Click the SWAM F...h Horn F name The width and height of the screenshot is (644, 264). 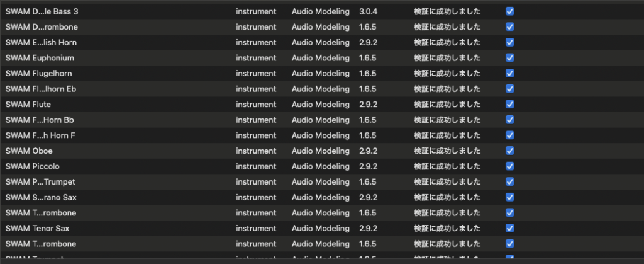[x=40, y=135]
